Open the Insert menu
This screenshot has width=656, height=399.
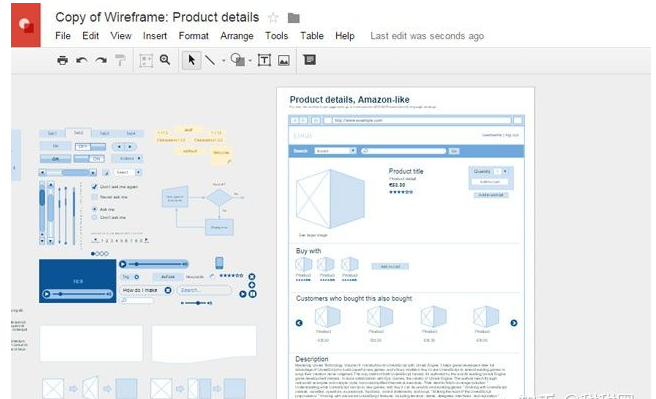click(x=155, y=36)
